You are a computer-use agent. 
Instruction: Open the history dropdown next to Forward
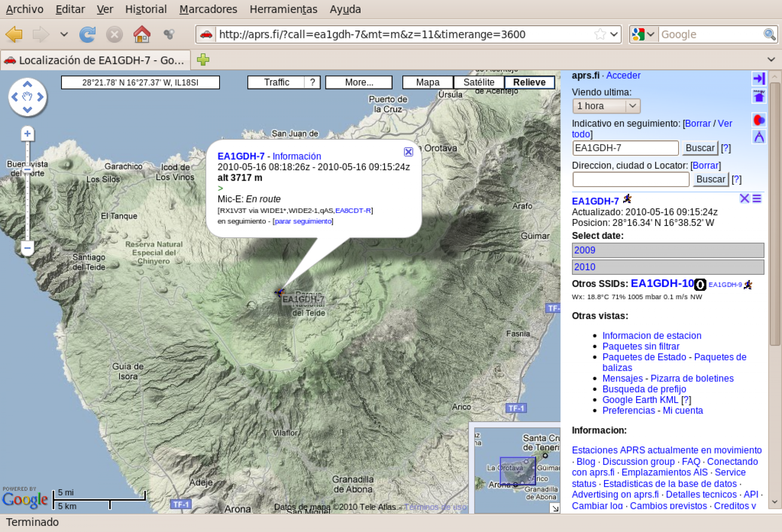tap(64, 34)
